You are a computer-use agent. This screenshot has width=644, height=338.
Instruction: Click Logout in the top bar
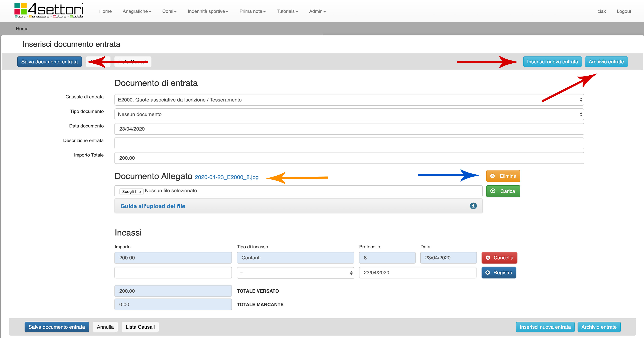(624, 11)
